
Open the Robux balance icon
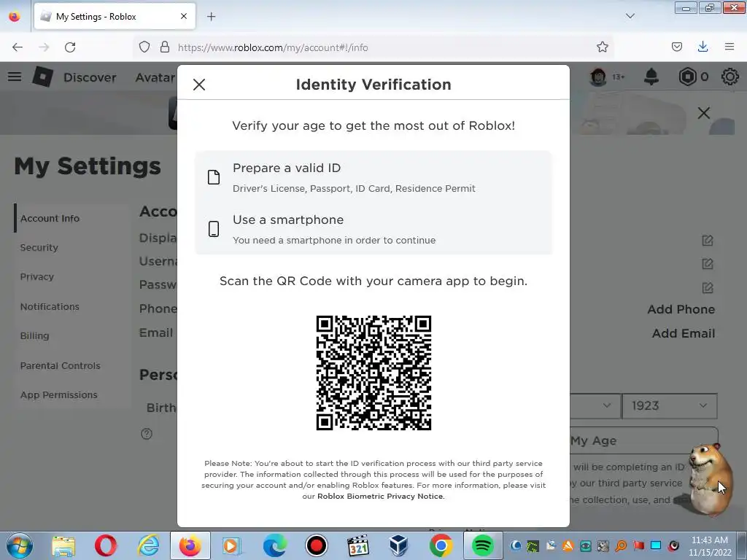point(687,77)
